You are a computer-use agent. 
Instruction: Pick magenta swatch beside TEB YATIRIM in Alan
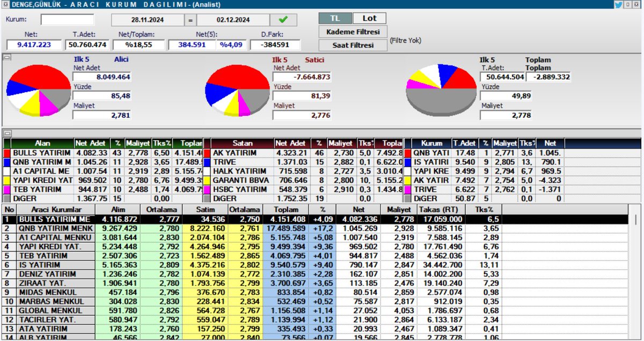6,189
